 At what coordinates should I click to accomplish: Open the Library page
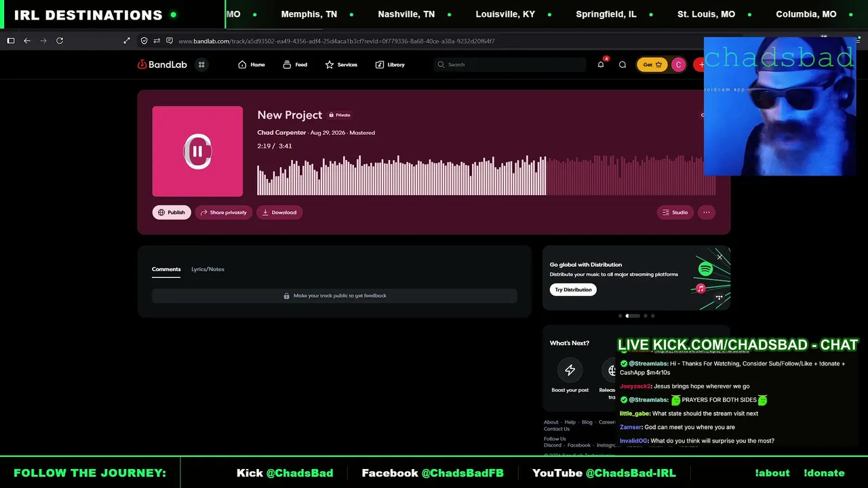click(x=390, y=64)
